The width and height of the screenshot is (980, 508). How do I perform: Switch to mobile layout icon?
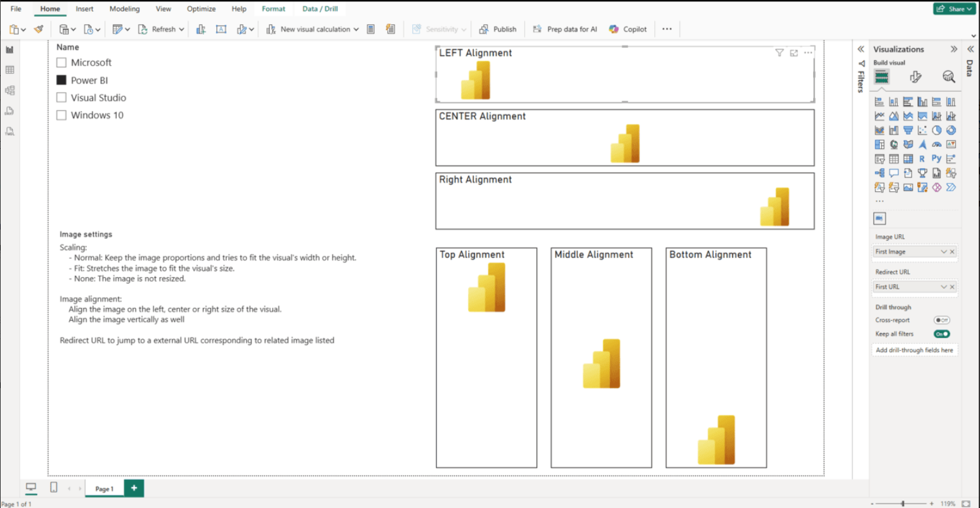pyautogui.click(x=54, y=487)
